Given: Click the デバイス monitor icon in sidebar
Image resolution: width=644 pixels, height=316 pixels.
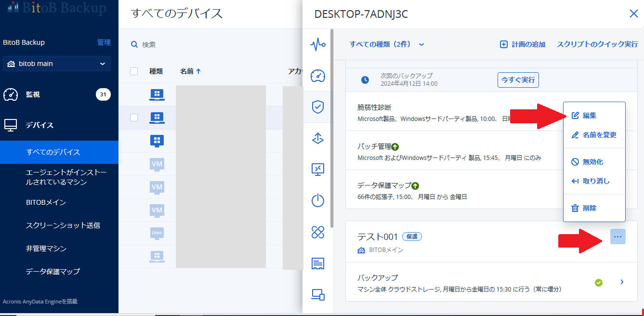Looking at the screenshot, I should [x=11, y=125].
